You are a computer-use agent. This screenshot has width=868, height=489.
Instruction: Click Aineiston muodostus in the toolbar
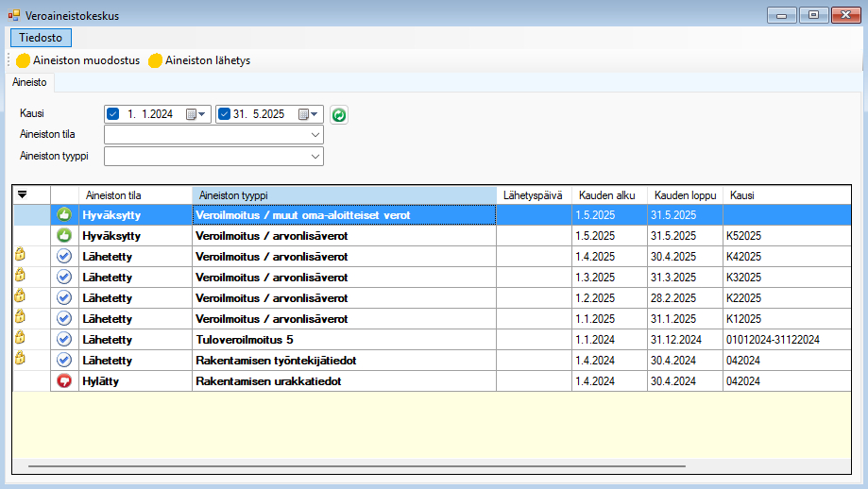coord(78,60)
